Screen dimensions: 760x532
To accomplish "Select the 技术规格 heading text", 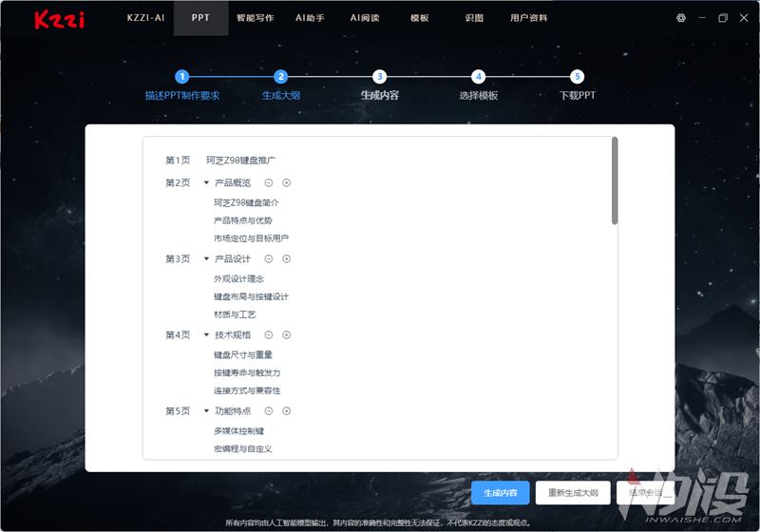I will pos(233,334).
